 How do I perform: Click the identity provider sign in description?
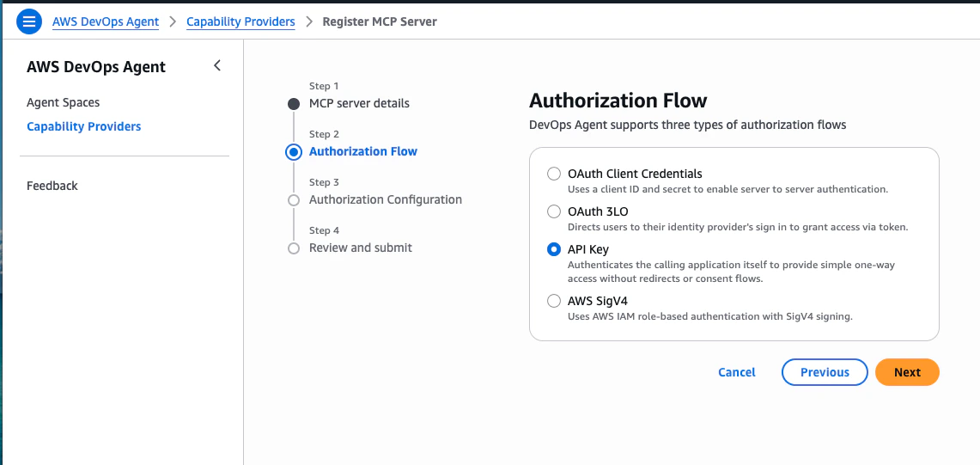click(x=738, y=227)
